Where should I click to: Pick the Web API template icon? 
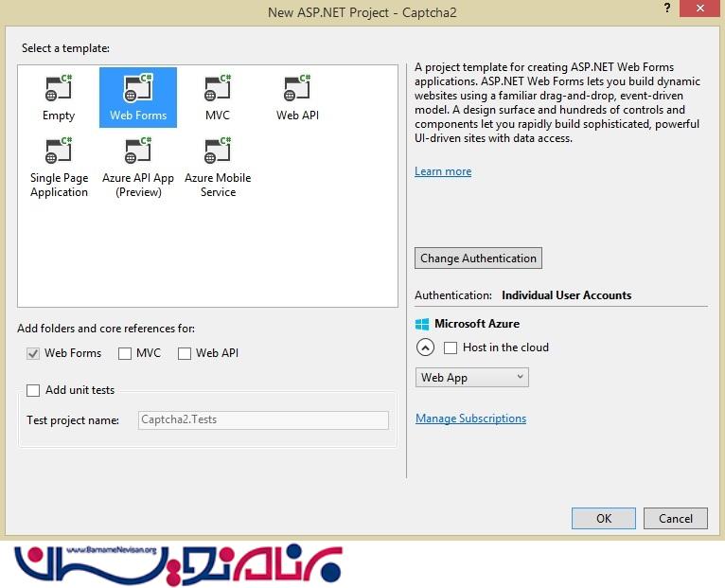(x=297, y=91)
